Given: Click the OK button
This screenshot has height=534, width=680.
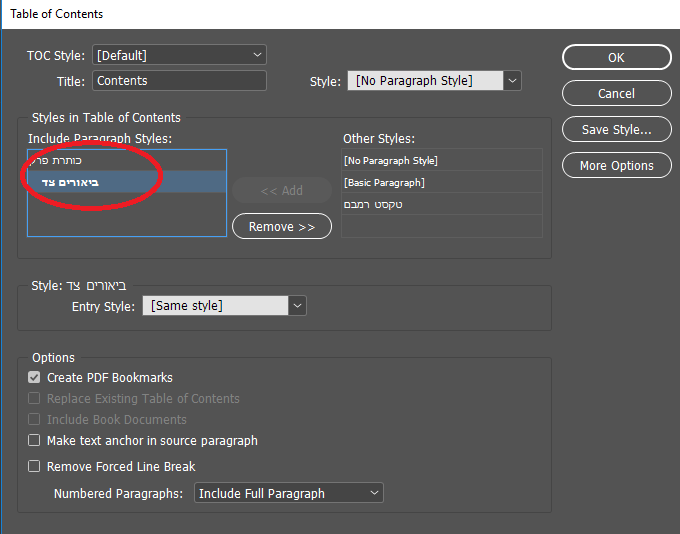Looking at the screenshot, I should click(616, 57).
